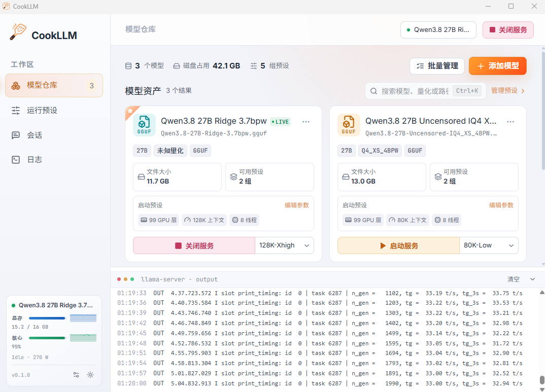
Task: Click 编辑参数 on the Uncensored IQ4 card
Action: [501, 205]
